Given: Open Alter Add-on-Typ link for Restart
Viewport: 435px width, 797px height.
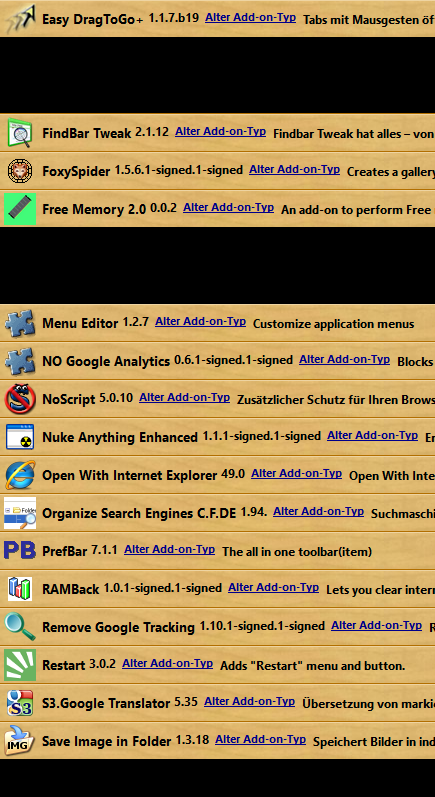Looking at the screenshot, I should (167, 664).
